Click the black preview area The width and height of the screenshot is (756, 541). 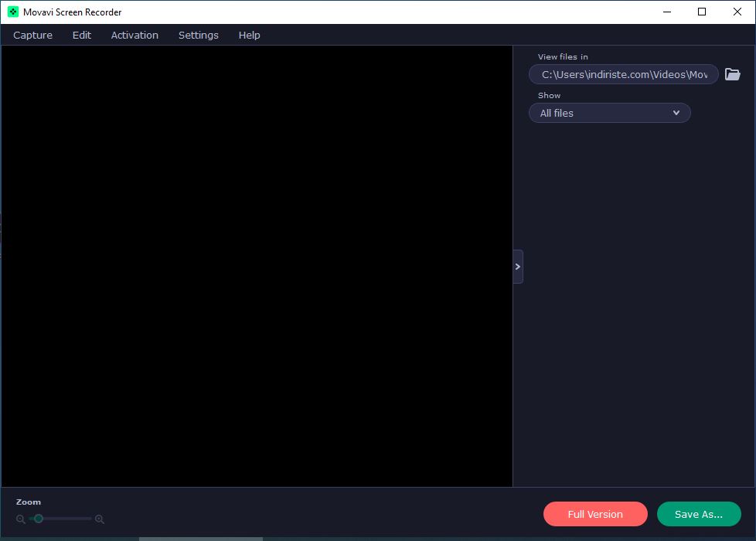[x=257, y=266]
